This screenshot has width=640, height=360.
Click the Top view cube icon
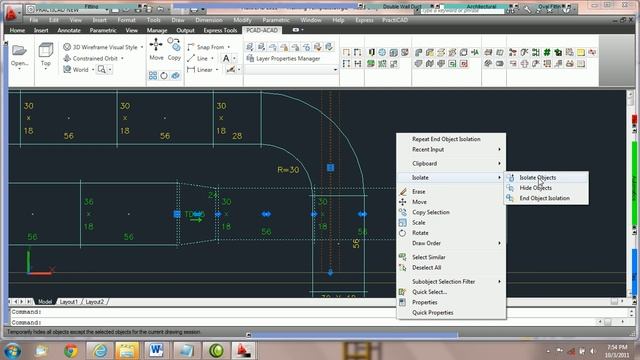[x=46, y=51]
